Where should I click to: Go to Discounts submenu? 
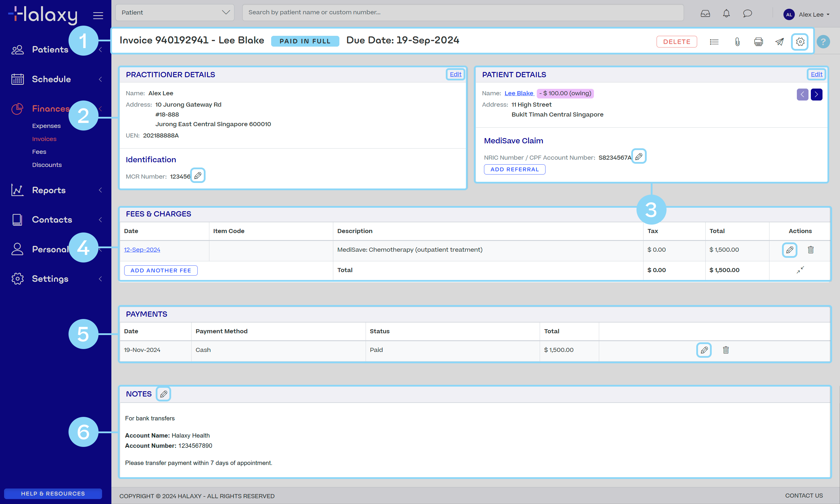click(47, 165)
